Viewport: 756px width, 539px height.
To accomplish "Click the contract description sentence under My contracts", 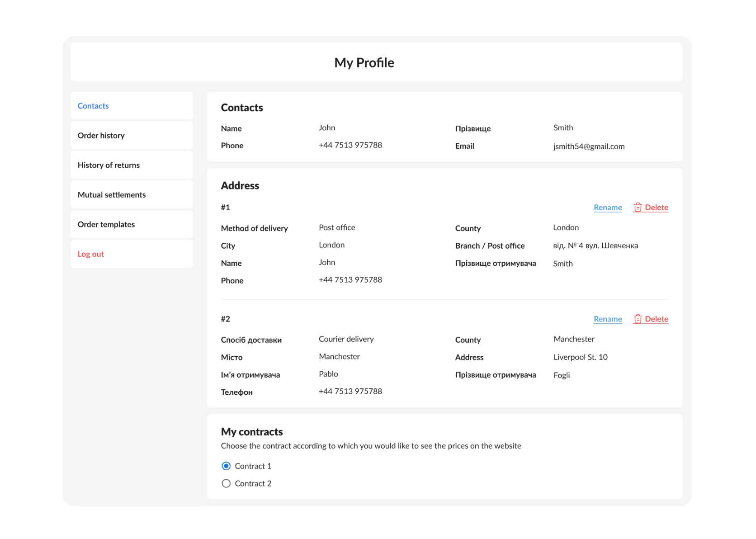I will [371, 446].
